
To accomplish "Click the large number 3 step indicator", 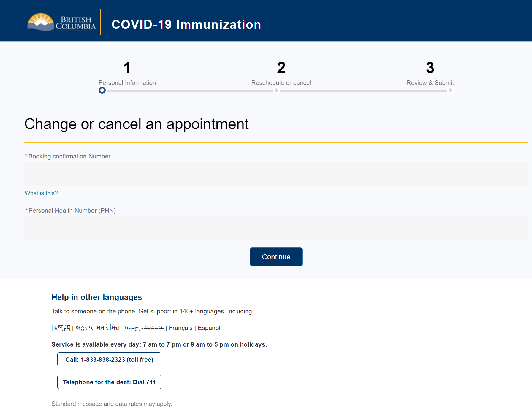I will tap(430, 68).
